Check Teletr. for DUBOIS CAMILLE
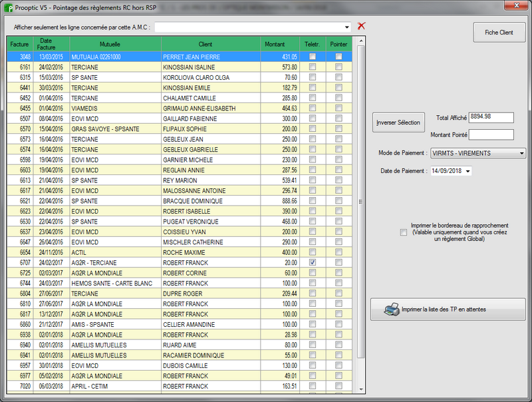The image size is (532, 402). pos(313,365)
